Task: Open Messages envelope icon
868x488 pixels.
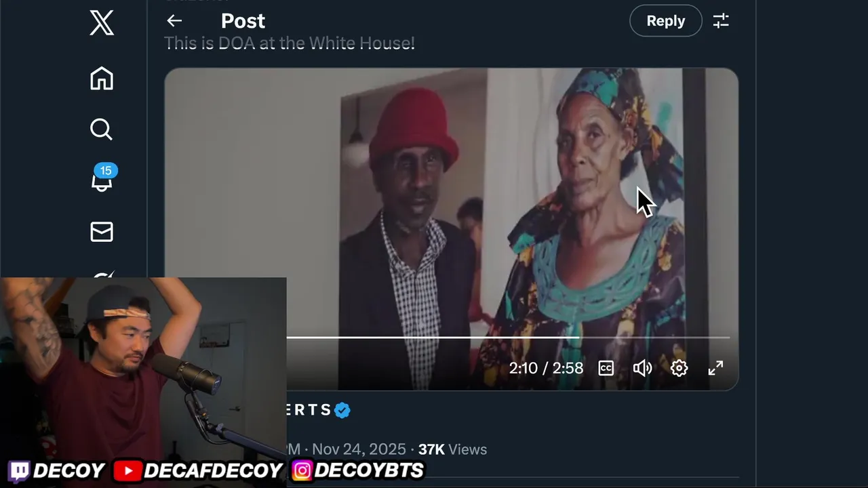Action: click(x=102, y=232)
